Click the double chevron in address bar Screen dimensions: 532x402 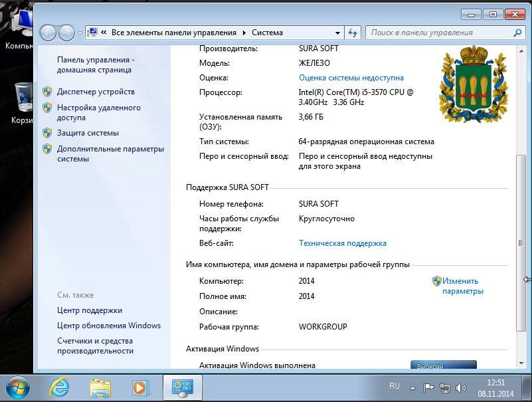[x=104, y=33]
